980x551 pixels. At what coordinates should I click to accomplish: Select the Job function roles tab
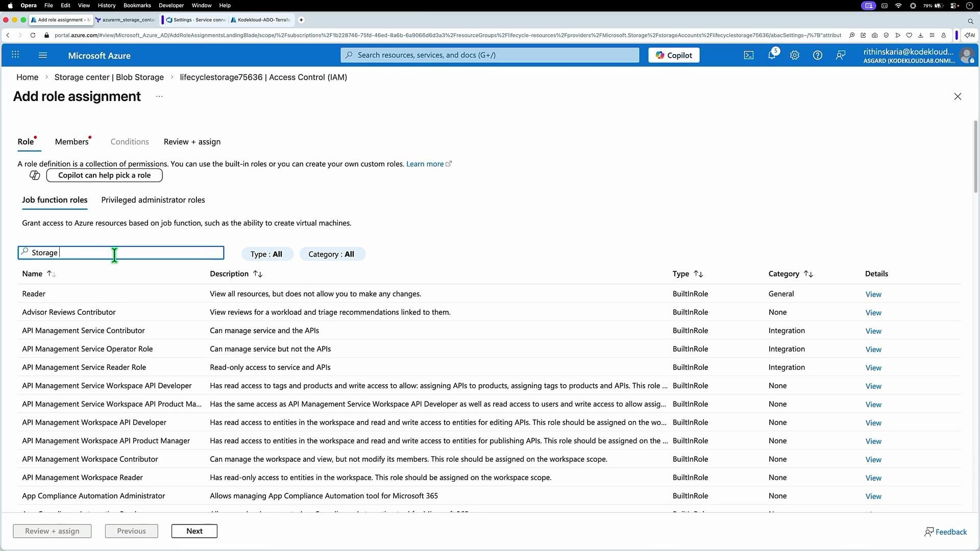point(55,200)
